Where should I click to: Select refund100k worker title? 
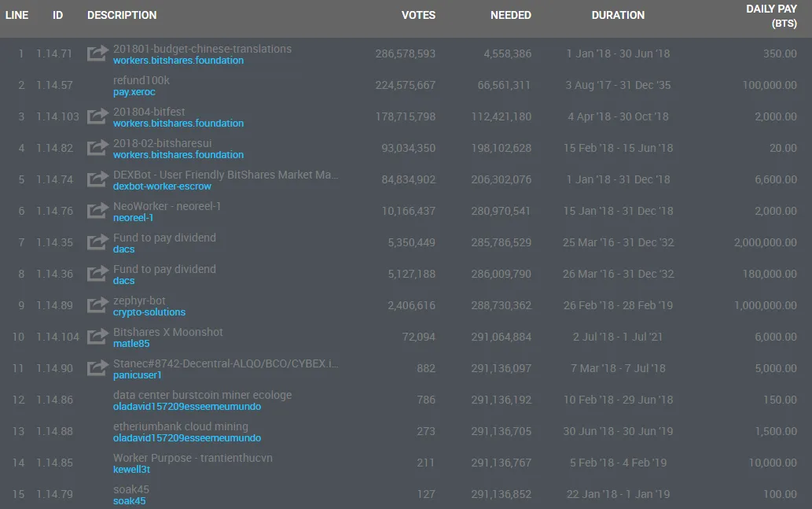(141, 80)
